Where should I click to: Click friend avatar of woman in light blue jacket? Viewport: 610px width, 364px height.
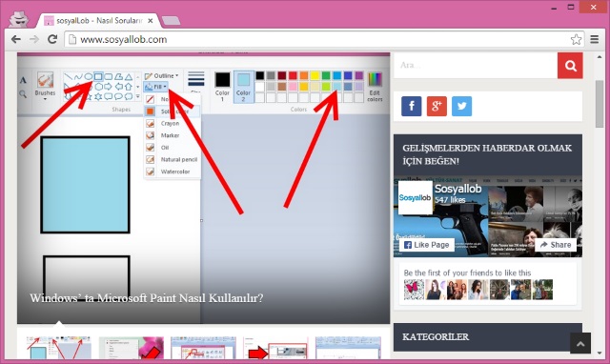click(x=478, y=290)
